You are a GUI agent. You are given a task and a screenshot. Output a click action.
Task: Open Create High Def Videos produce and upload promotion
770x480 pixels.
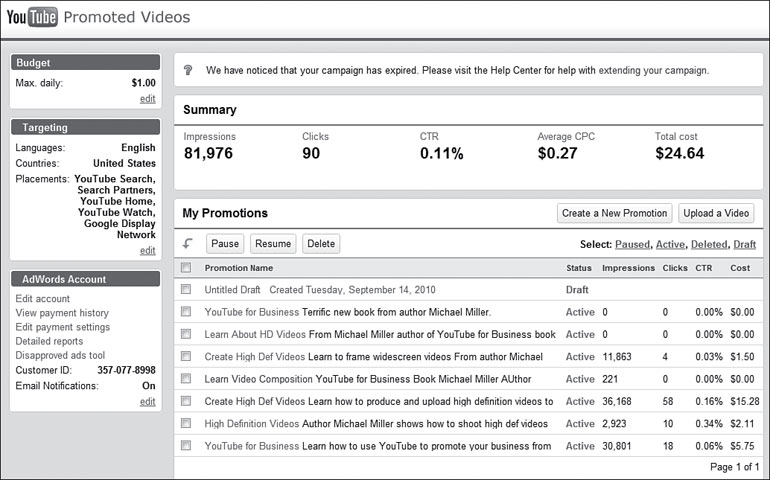click(x=255, y=401)
